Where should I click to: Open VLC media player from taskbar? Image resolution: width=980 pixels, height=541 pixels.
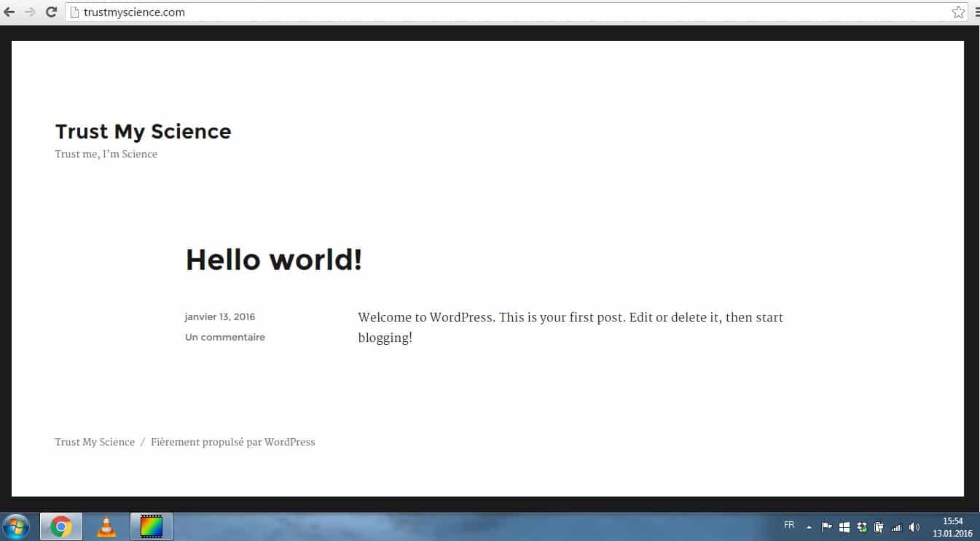tap(106, 526)
